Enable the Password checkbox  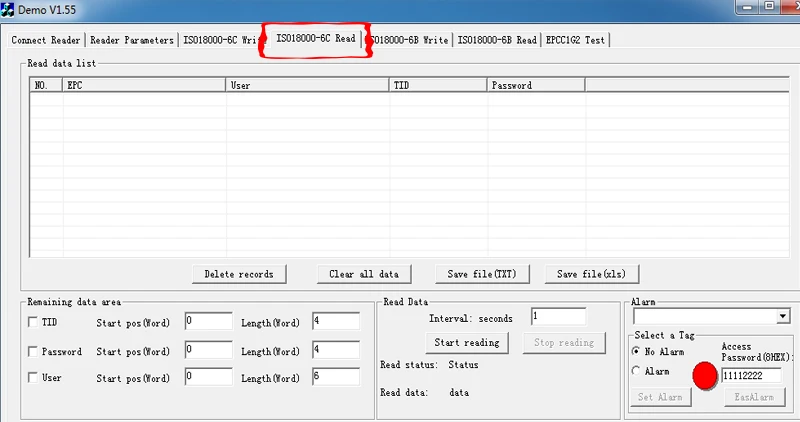point(33,352)
